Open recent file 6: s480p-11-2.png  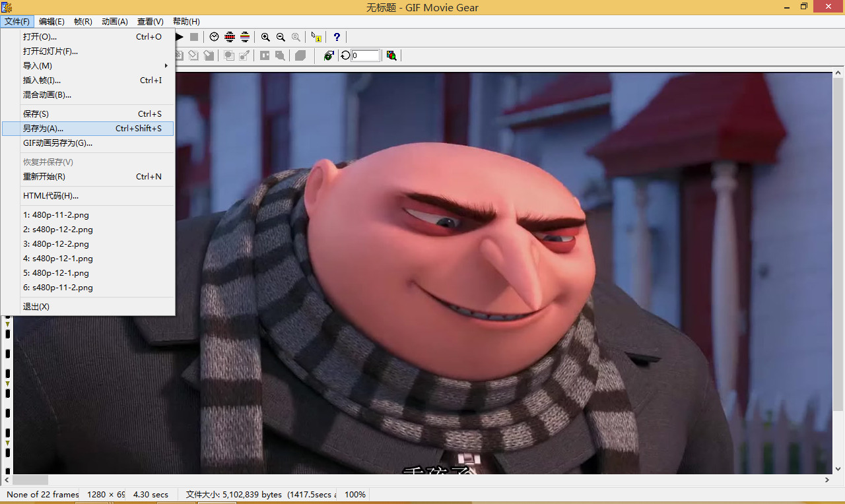click(88, 288)
